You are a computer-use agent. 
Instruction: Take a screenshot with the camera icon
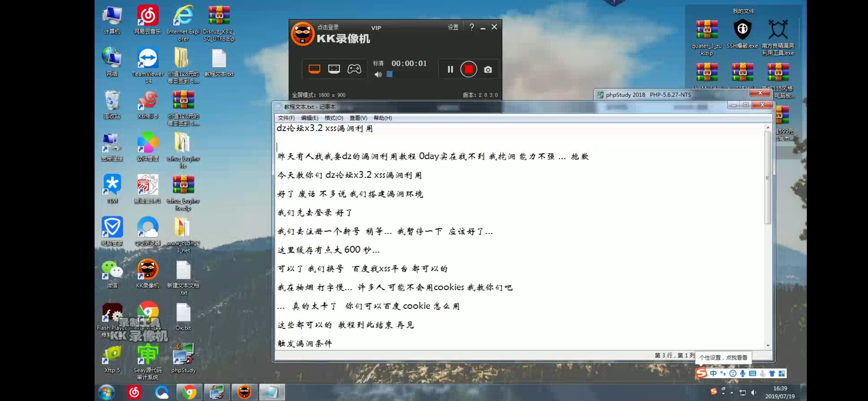click(488, 70)
